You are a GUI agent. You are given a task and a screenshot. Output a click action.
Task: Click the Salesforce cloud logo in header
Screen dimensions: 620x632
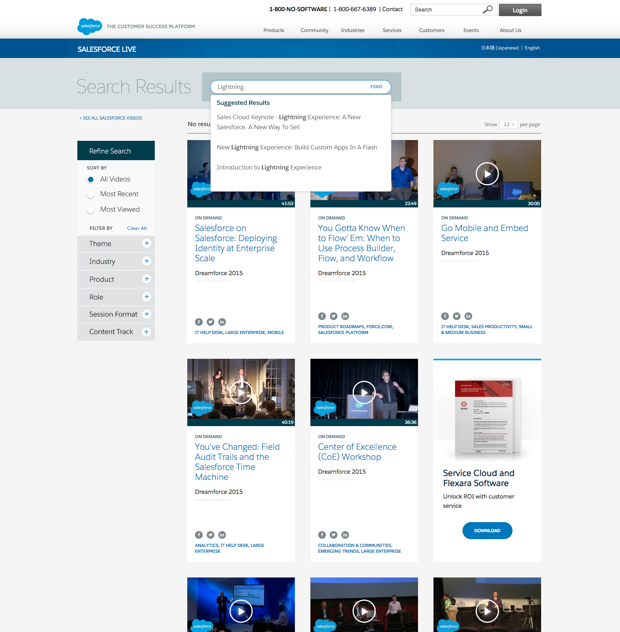[89, 26]
